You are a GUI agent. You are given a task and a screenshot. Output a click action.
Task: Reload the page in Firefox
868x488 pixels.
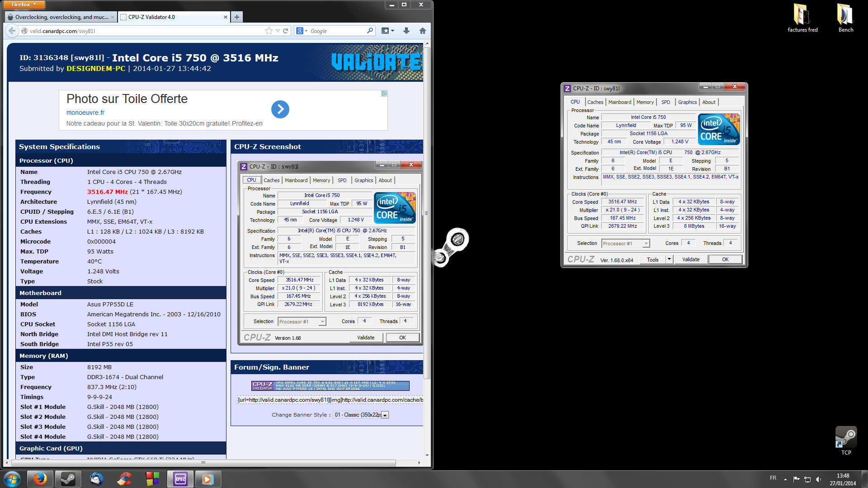click(286, 31)
